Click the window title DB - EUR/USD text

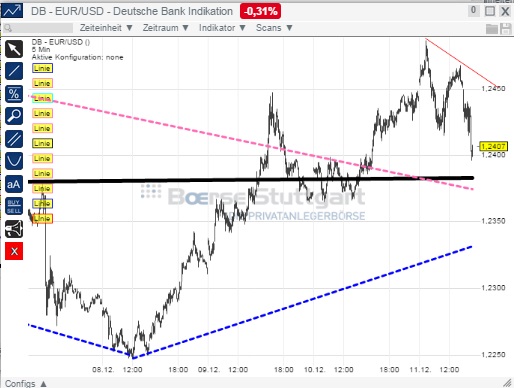132,11
